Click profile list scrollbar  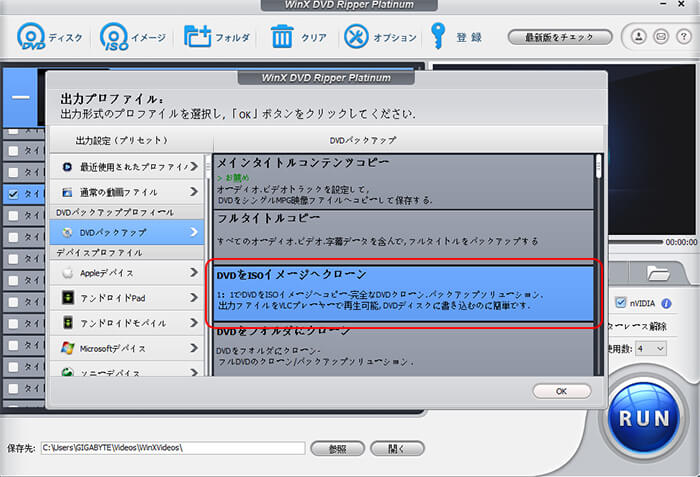coord(599,167)
